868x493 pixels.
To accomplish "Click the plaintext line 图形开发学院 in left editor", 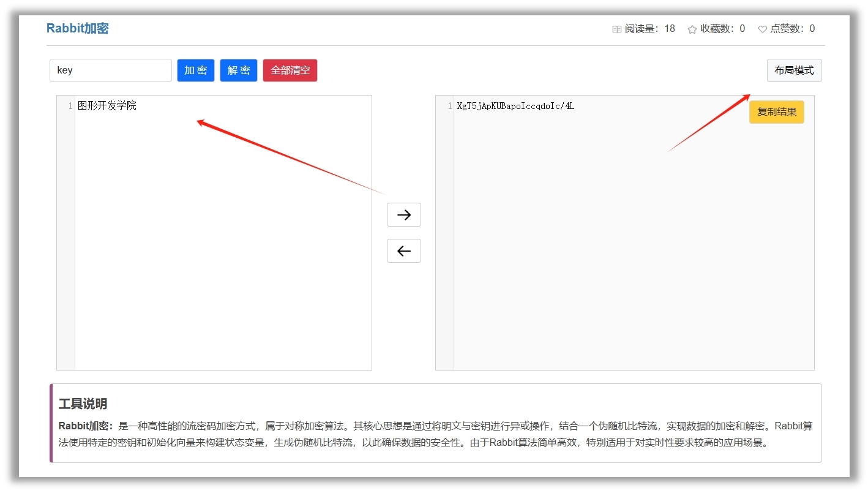I will pyautogui.click(x=107, y=106).
